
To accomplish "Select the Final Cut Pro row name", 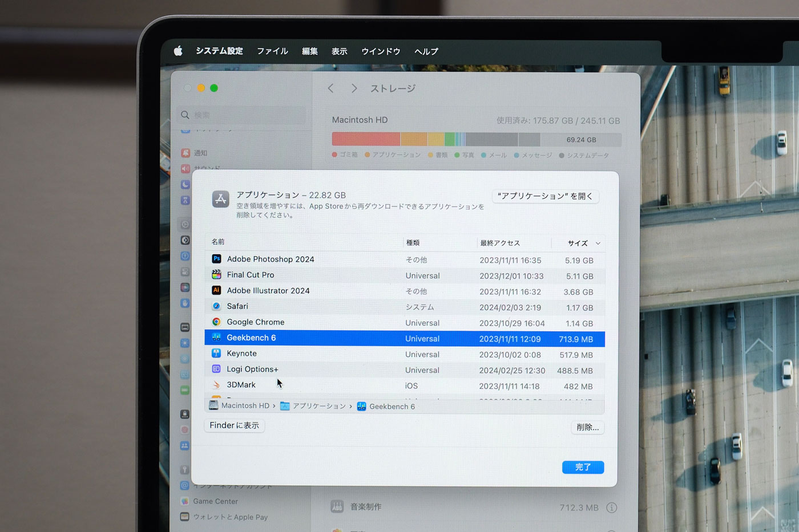I will (x=251, y=275).
